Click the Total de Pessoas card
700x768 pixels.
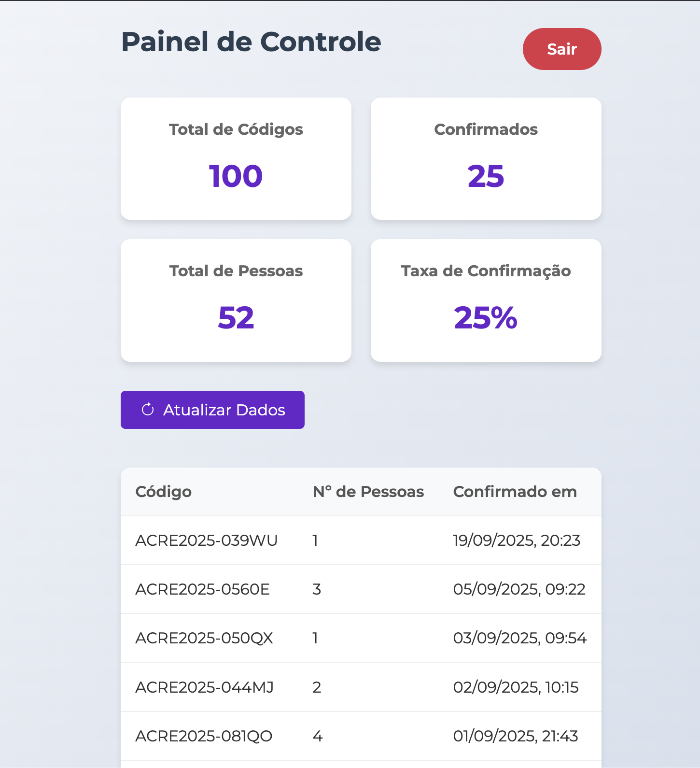point(236,300)
